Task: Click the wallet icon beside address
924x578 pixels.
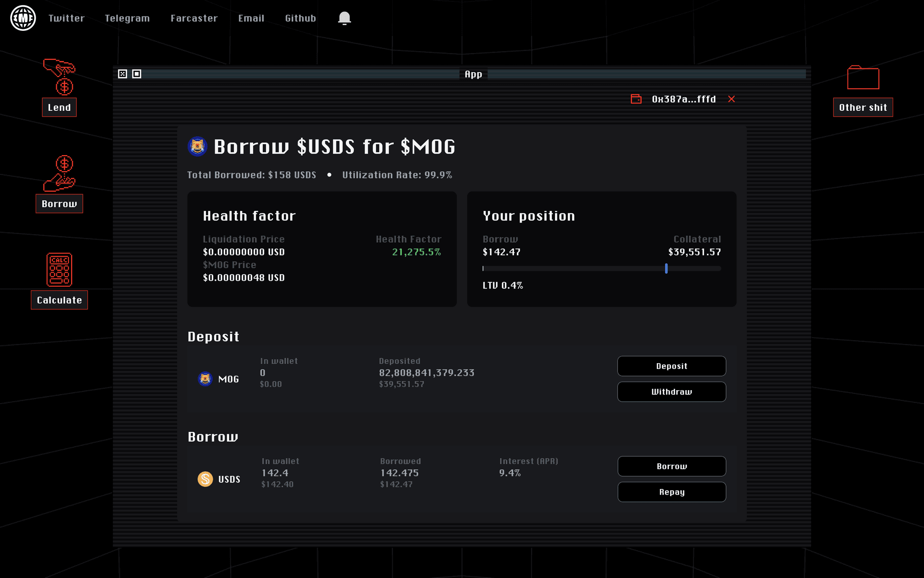Action: coord(636,99)
